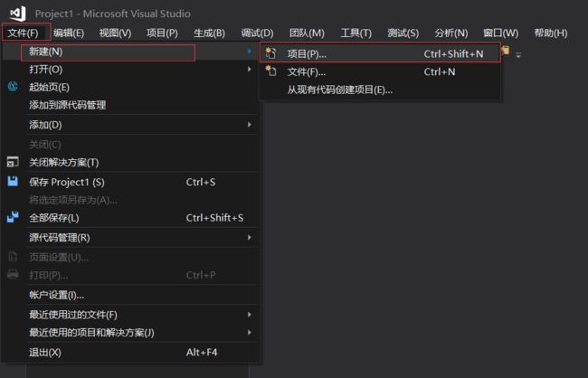Select 最近使用过的文件(F) menu entry
Screen dimensions: 588x378
[130, 315]
